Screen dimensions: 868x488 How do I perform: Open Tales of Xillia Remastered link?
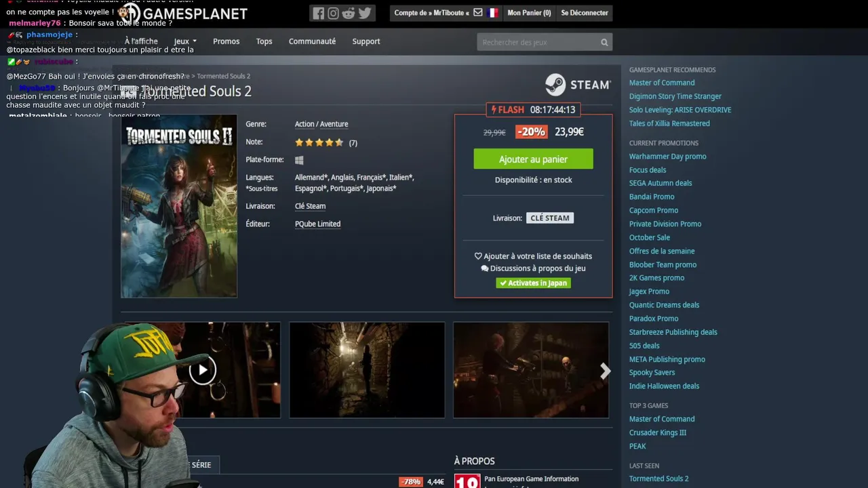point(669,123)
